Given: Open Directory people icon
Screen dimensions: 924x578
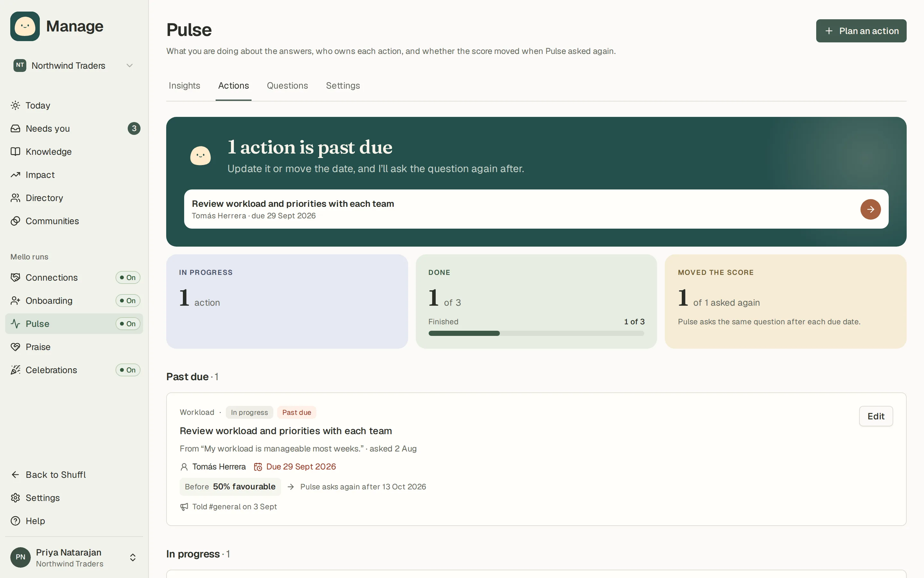Looking at the screenshot, I should click(x=15, y=198).
